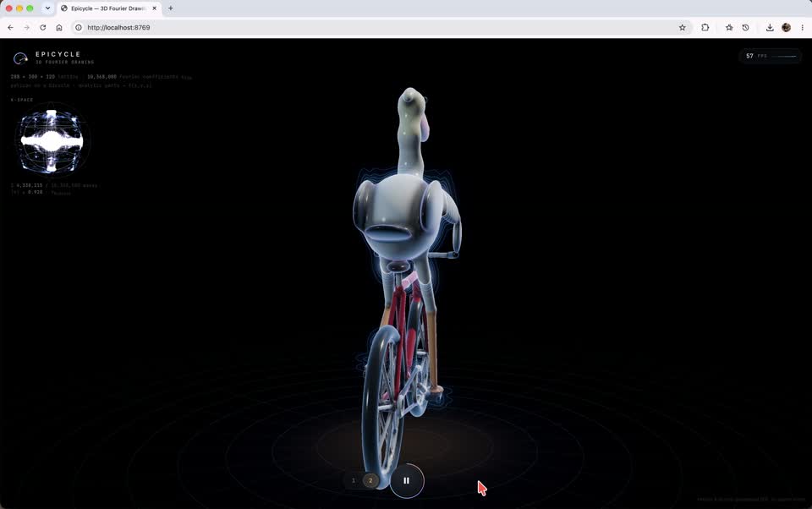The height and width of the screenshot is (509, 812).
Task: Close the Epicycle — 3D Fourier Drawing tab
Action: pyautogui.click(x=154, y=8)
